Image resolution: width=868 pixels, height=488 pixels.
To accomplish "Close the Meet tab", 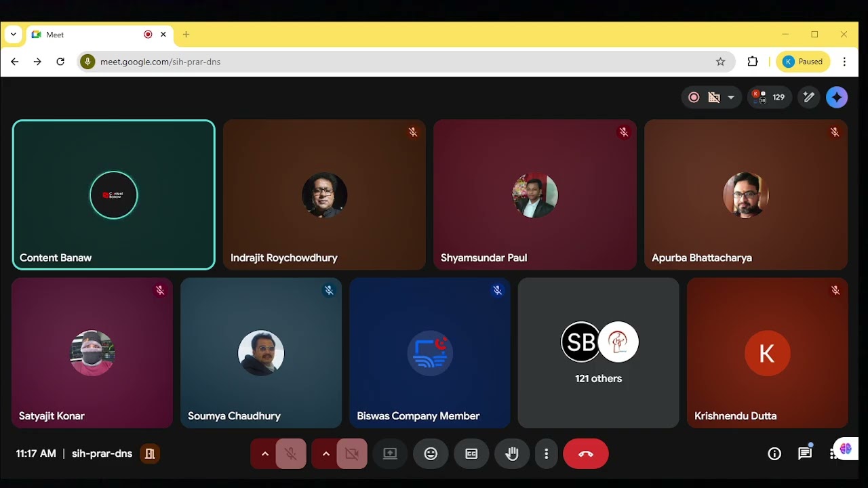I will tap(163, 35).
